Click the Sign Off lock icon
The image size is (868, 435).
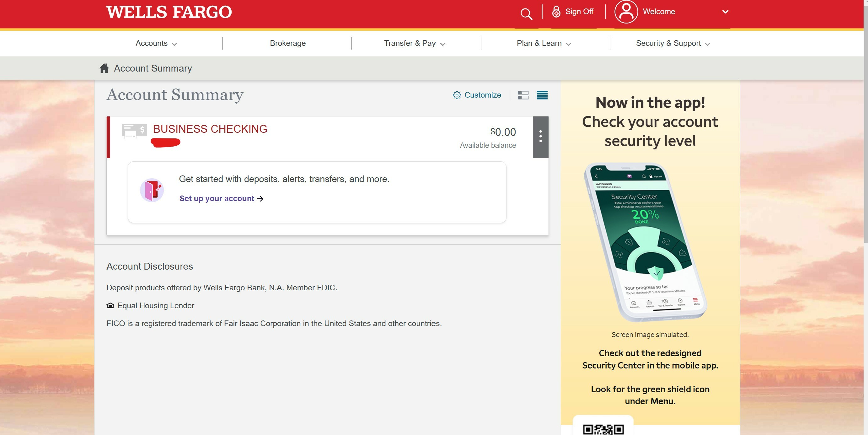click(556, 12)
